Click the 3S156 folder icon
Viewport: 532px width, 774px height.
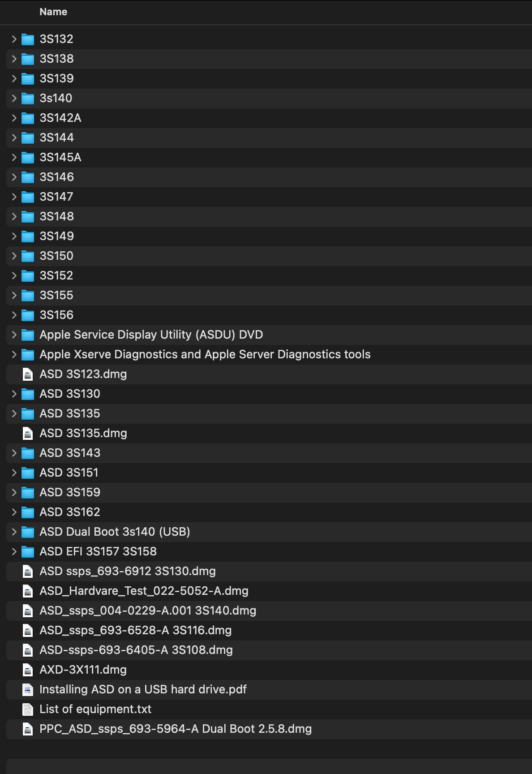pos(28,315)
